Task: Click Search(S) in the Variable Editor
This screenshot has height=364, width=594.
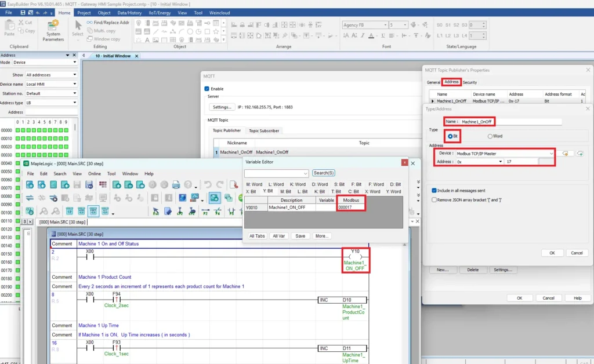Action: point(324,173)
